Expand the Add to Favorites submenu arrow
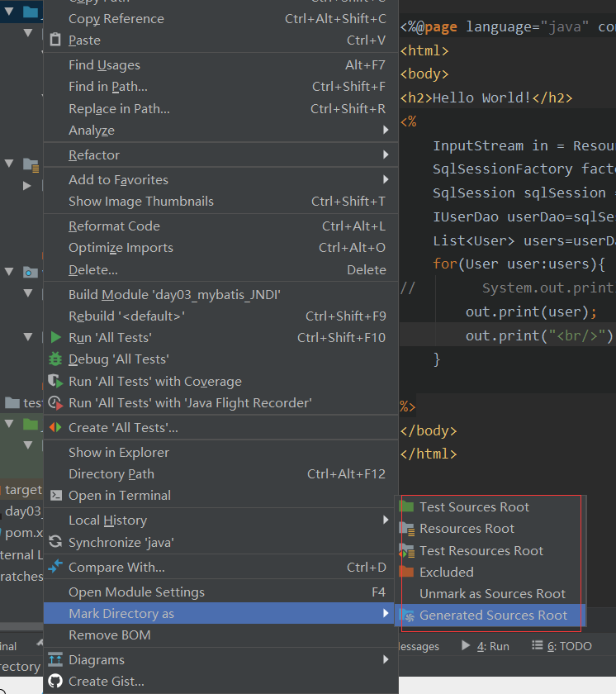 pyautogui.click(x=386, y=180)
